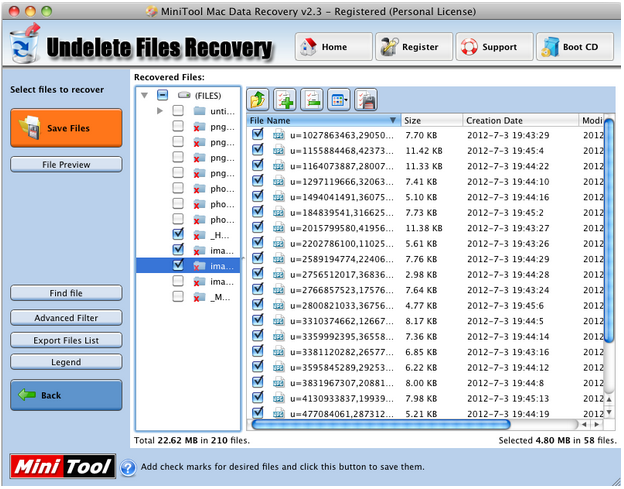Sort by Creation Date column header

(x=521, y=121)
